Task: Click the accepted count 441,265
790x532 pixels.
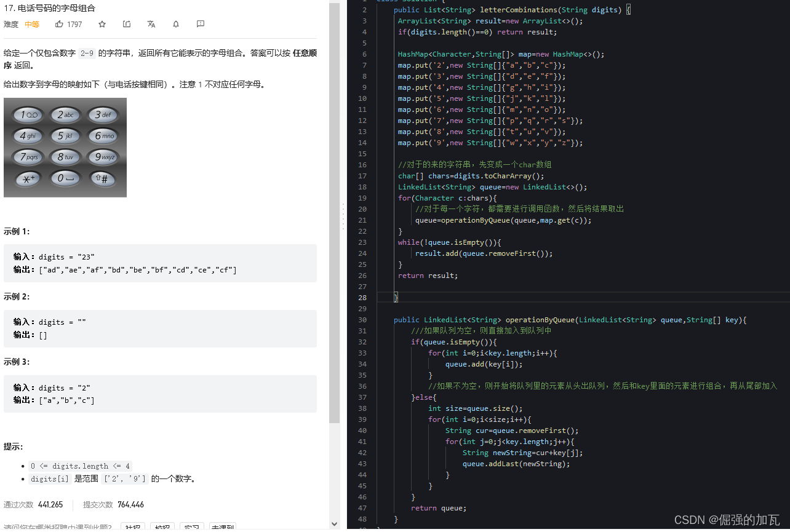Action: (50, 505)
